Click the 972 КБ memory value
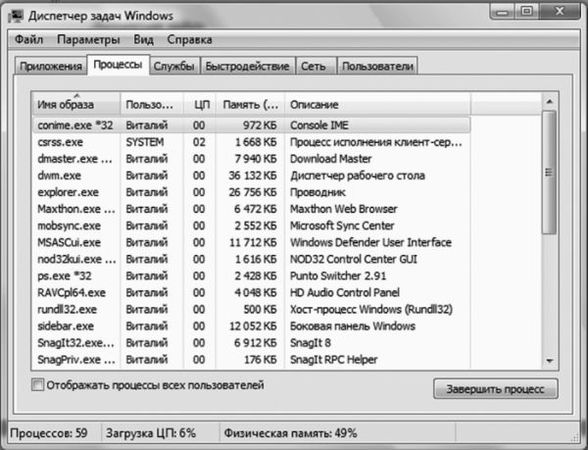The height and width of the screenshot is (450, 588). click(x=260, y=125)
